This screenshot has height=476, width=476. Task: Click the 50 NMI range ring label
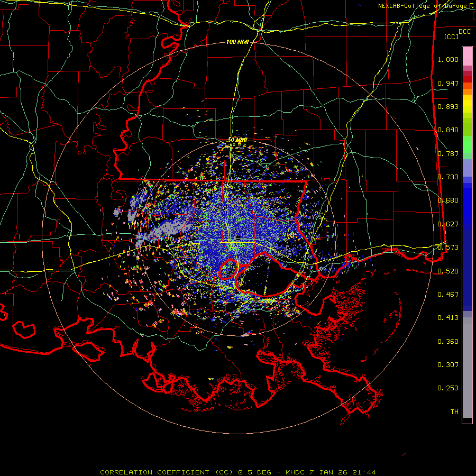click(x=237, y=140)
